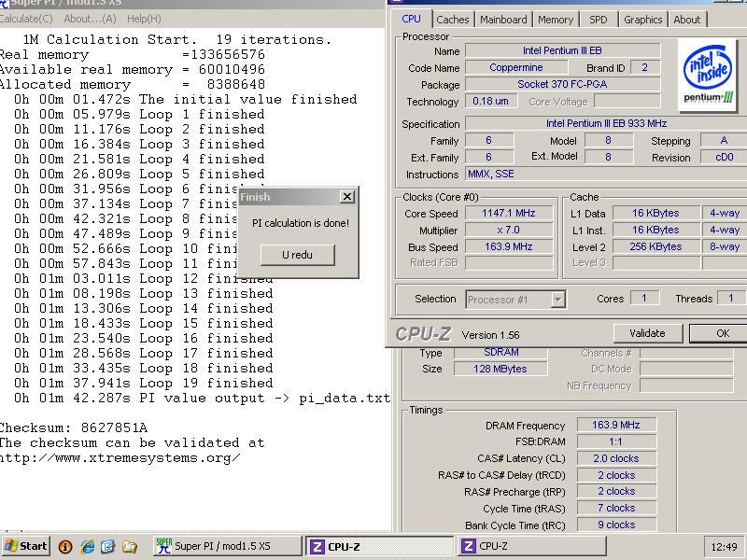Select the CPU tab in CPU-Z
This screenshot has width=747, height=560.
click(411, 19)
